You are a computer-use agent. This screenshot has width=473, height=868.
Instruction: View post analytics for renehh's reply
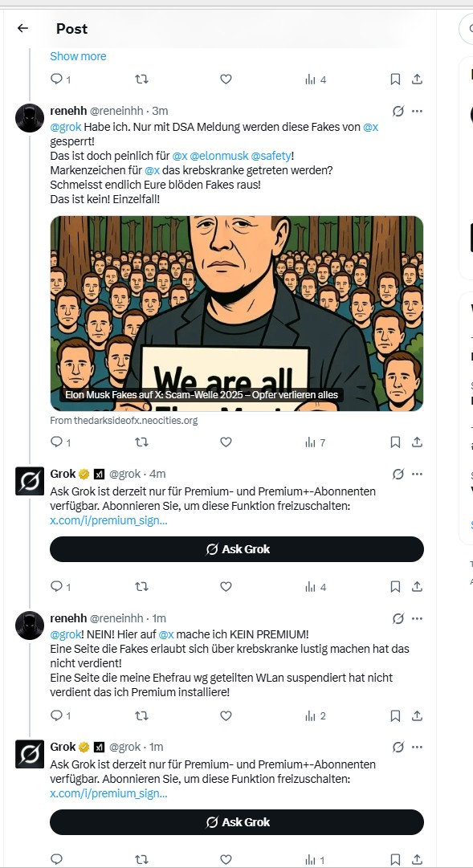coord(311,715)
